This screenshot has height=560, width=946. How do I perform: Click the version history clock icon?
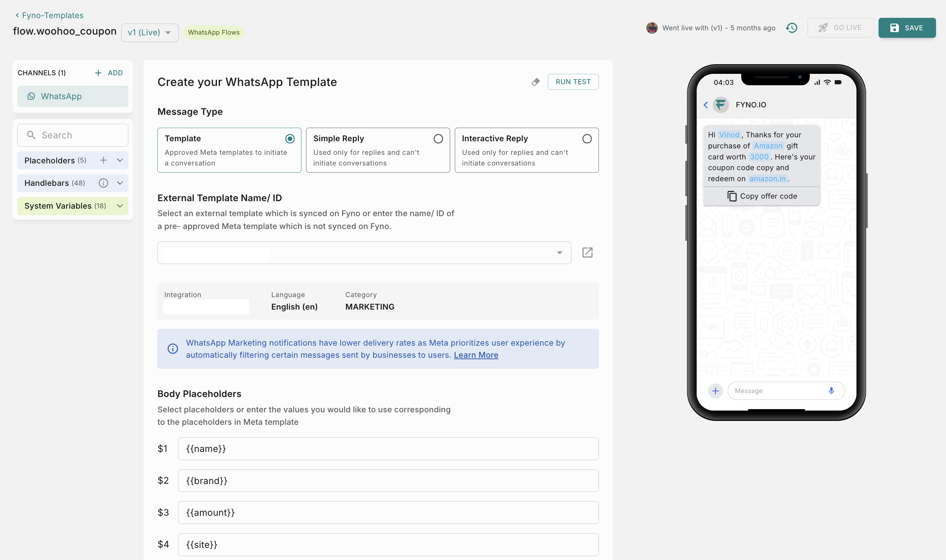(791, 27)
